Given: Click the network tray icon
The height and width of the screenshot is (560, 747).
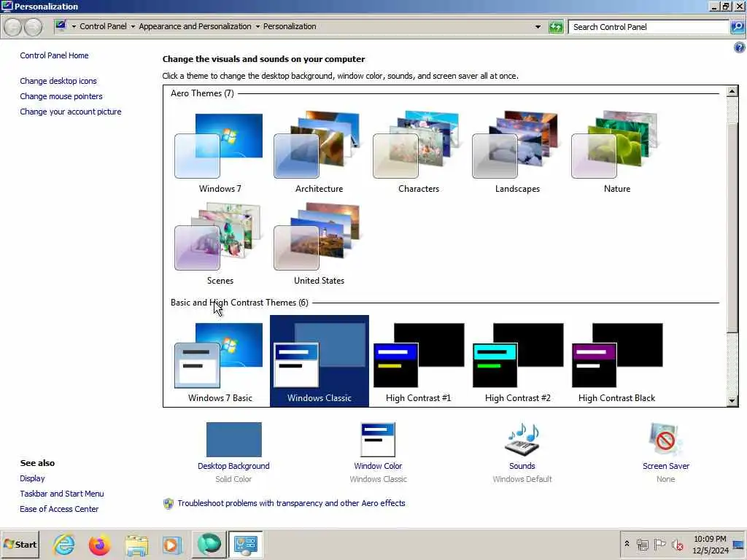Looking at the screenshot, I should (642, 544).
